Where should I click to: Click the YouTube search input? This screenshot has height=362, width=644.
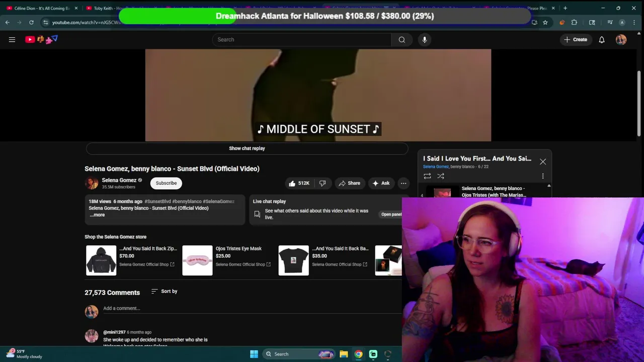302,40
